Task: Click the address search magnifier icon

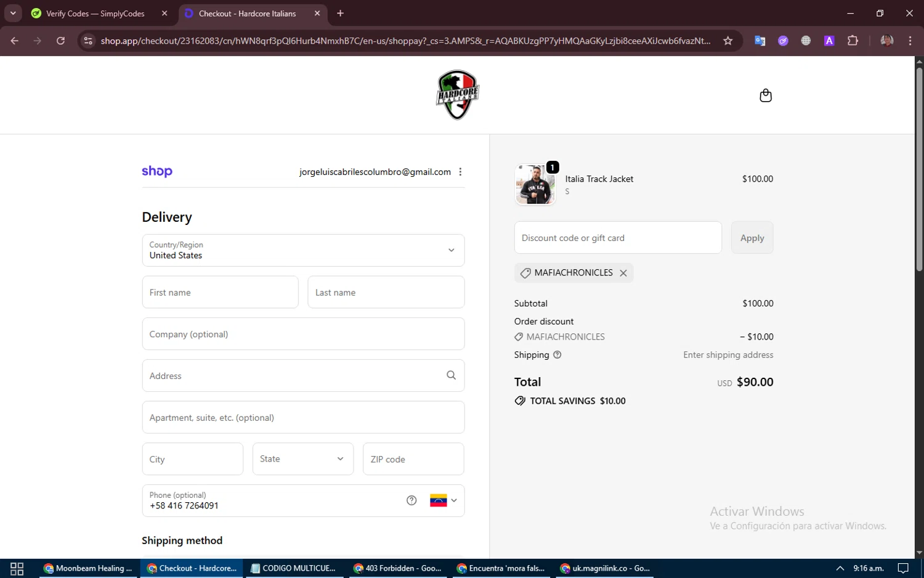Action: (x=451, y=375)
